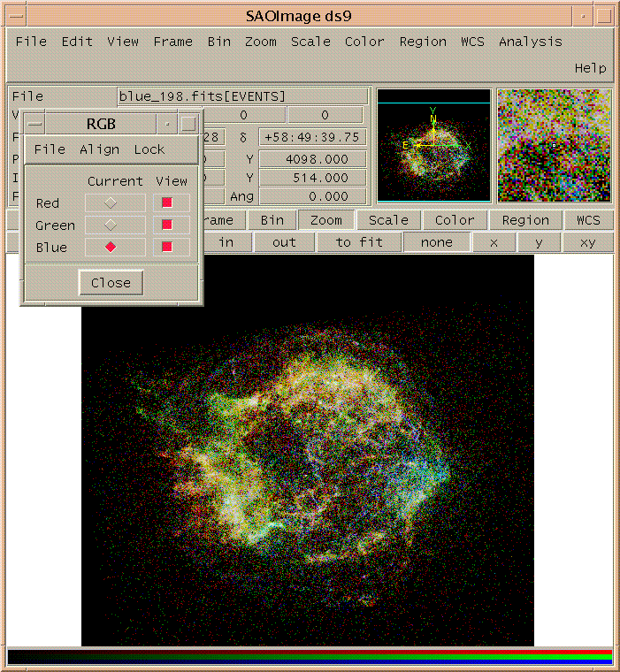Click the Y value field 4098.000

[x=312, y=159]
